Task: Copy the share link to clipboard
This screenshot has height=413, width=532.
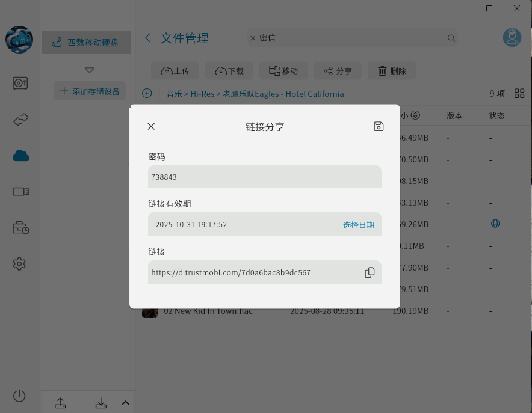Action: tap(370, 272)
